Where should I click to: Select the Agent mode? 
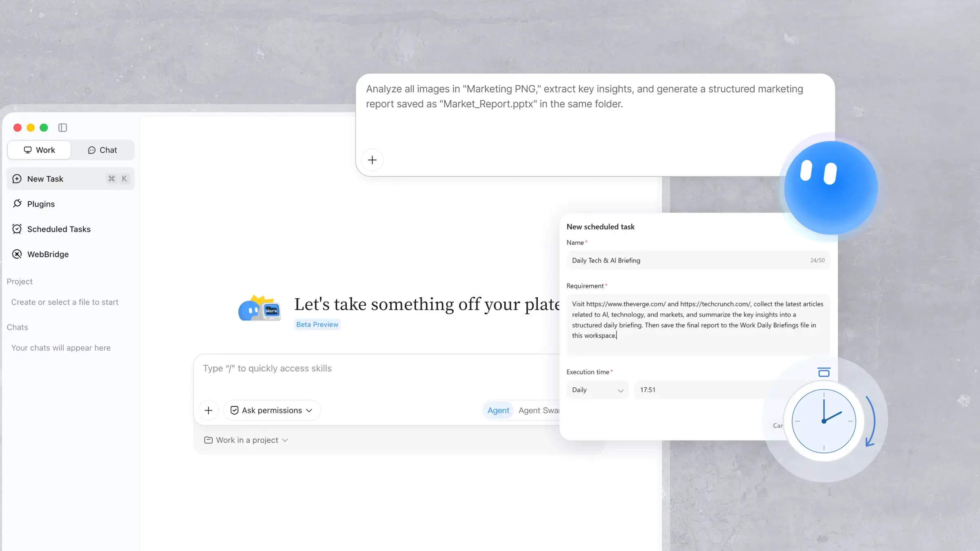pos(498,410)
